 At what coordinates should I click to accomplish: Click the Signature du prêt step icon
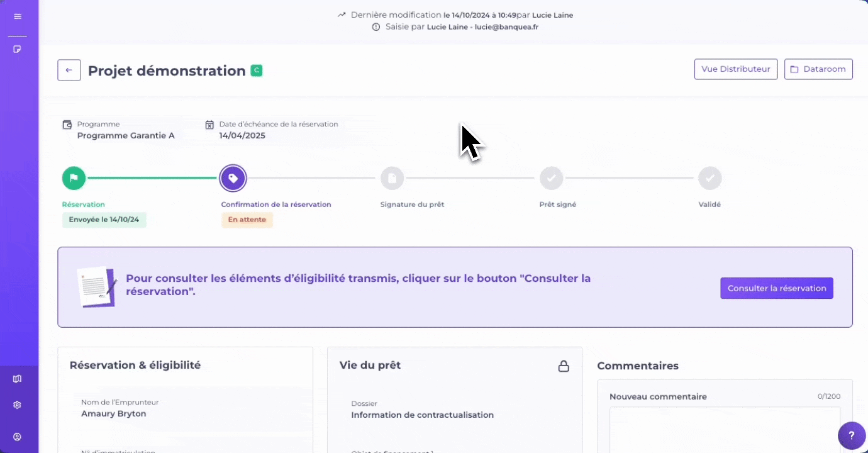pos(392,178)
